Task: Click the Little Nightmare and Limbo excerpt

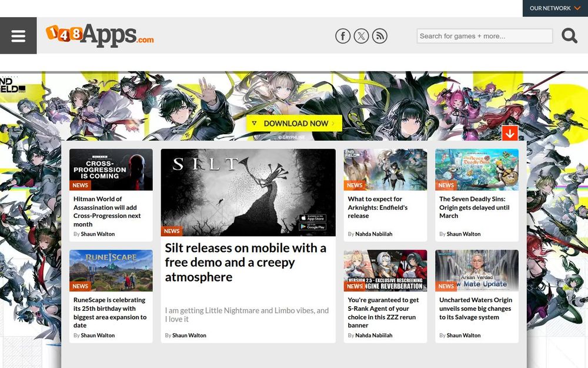Action: click(x=247, y=314)
